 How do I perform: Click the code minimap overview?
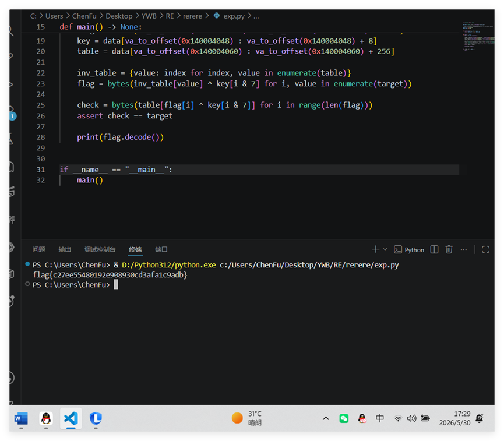point(478,36)
